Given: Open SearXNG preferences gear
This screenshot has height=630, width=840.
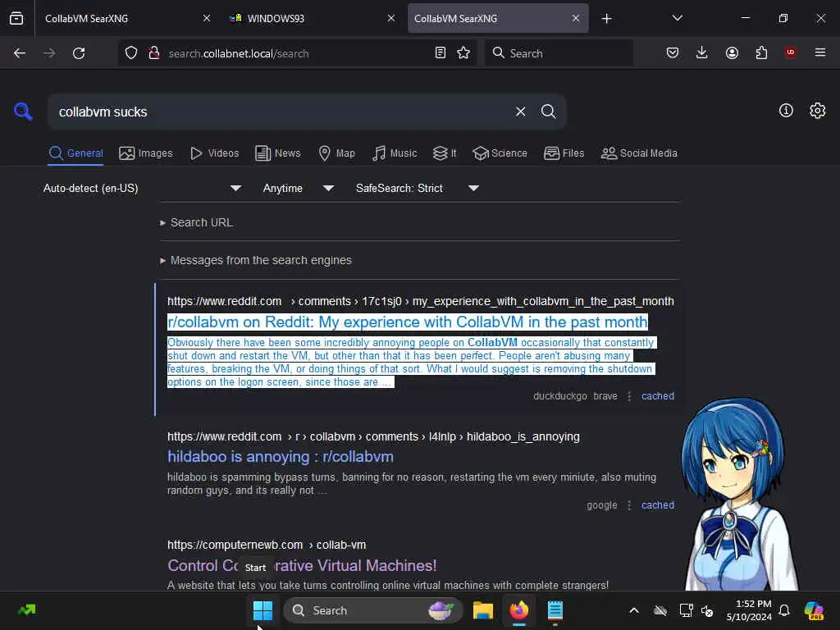Looking at the screenshot, I should click(x=818, y=111).
